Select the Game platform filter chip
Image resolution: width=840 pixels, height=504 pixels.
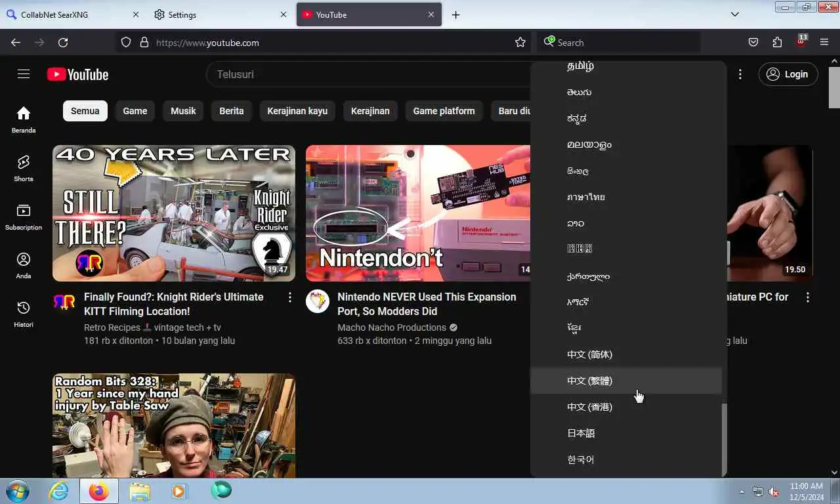point(444,111)
